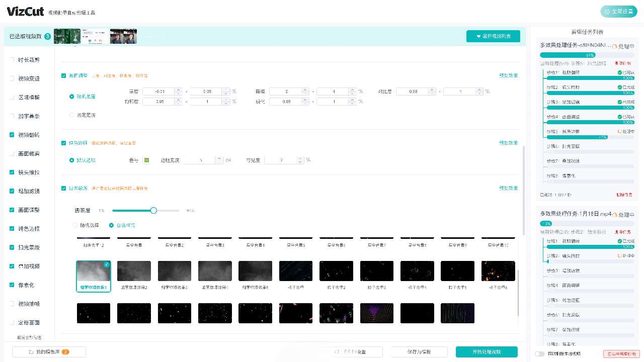Select 粒子光晕2 mask thumbnail
644x362 pixels.
[336, 271]
